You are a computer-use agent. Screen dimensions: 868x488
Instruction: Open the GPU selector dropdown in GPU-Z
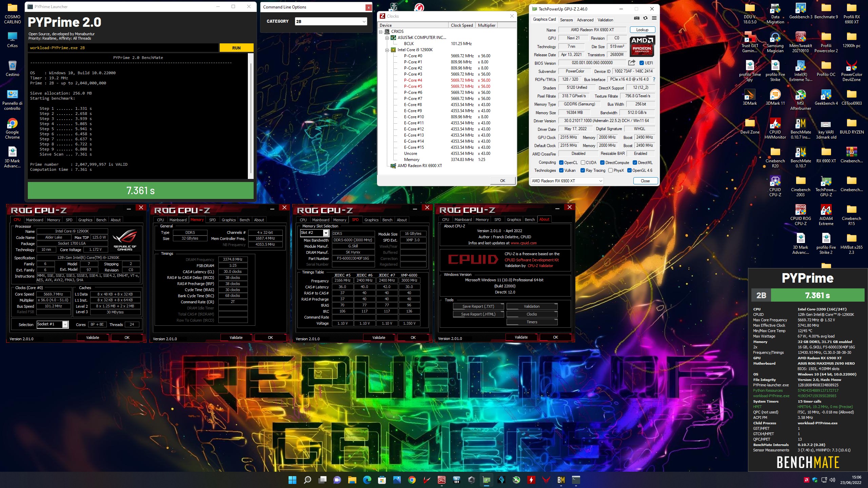click(x=567, y=181)
